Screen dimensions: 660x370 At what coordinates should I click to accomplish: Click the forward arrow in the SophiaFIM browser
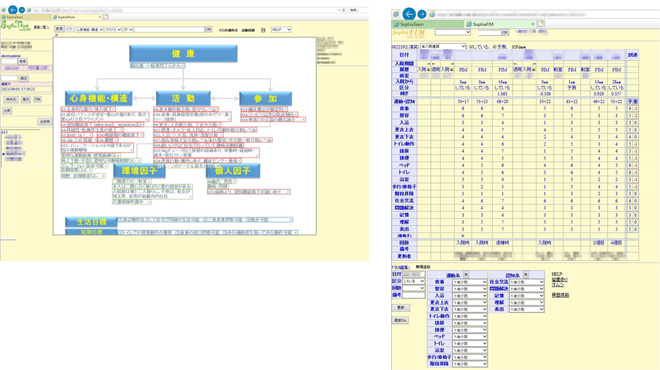click(421, 14)
